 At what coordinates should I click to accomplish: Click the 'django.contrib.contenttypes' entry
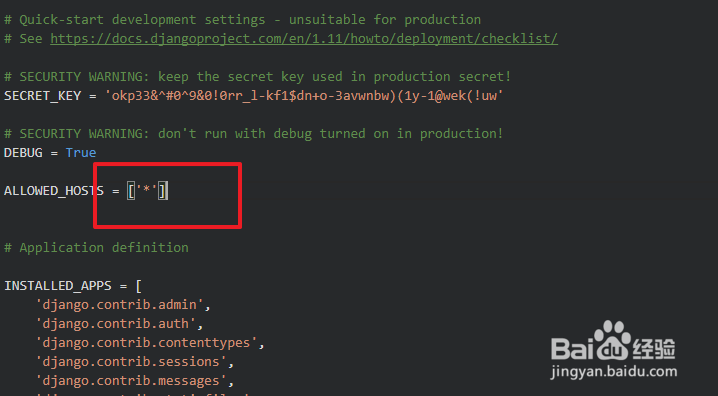click(147, 342)
